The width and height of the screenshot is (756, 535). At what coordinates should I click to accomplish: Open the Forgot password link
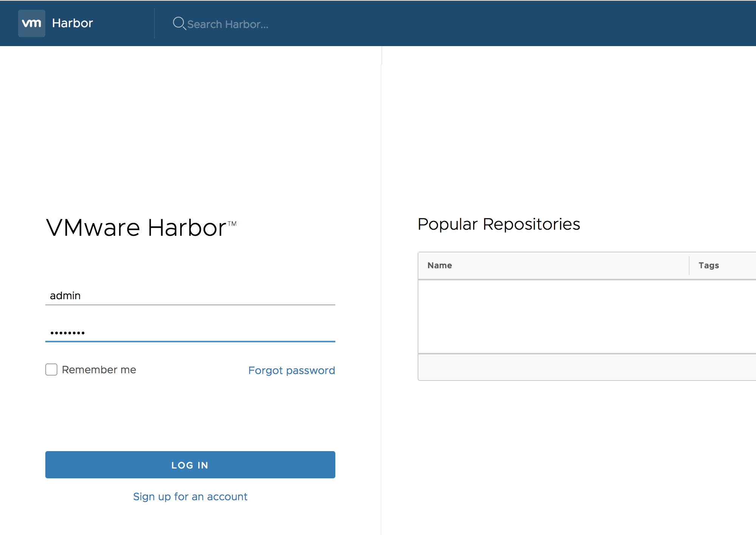(292, 370)
